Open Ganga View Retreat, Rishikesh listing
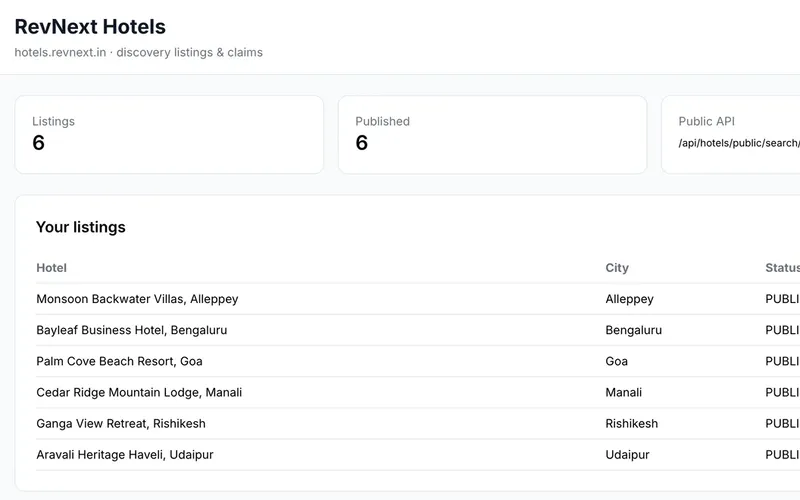 coord(121,423)
